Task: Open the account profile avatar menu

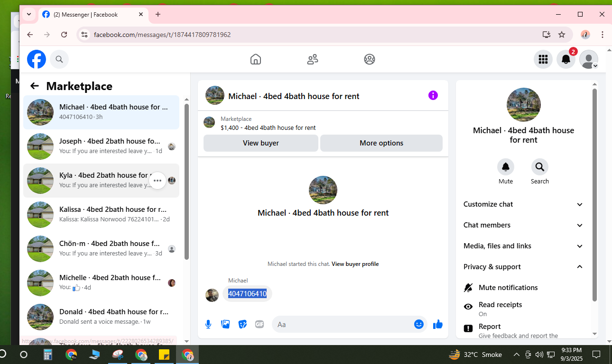Action: coord(589,59)
